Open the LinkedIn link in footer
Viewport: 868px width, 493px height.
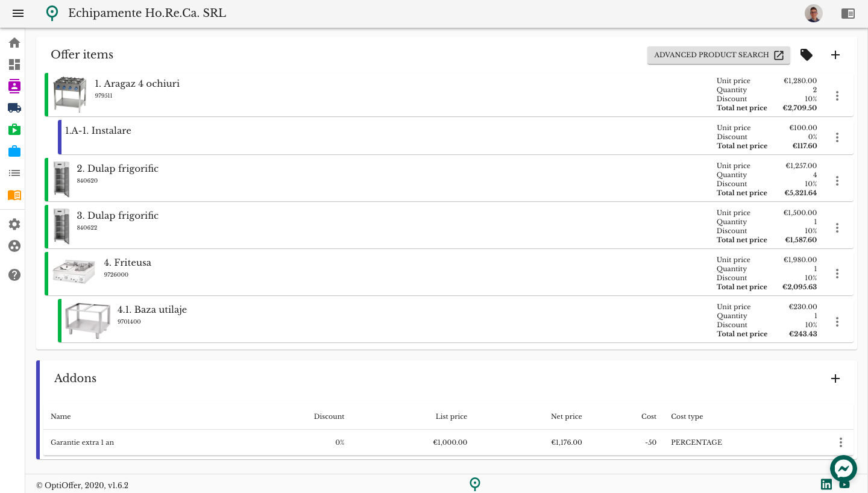[826, 485]
